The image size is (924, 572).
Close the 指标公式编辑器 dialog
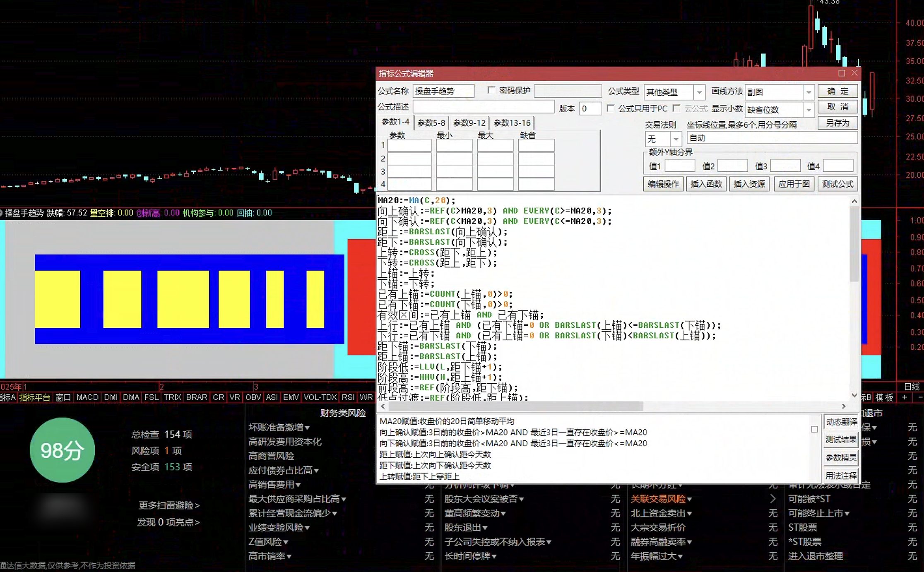tap(854, 73)
